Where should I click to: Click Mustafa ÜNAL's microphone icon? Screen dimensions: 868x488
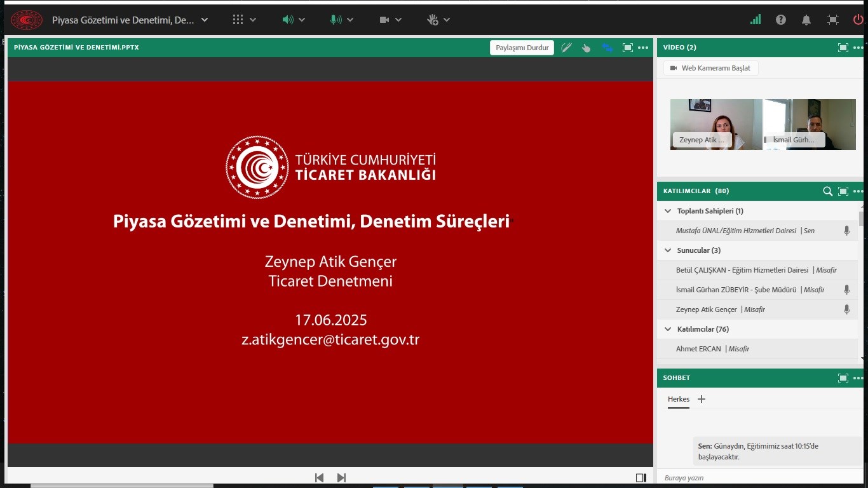(x=846, y=231)
